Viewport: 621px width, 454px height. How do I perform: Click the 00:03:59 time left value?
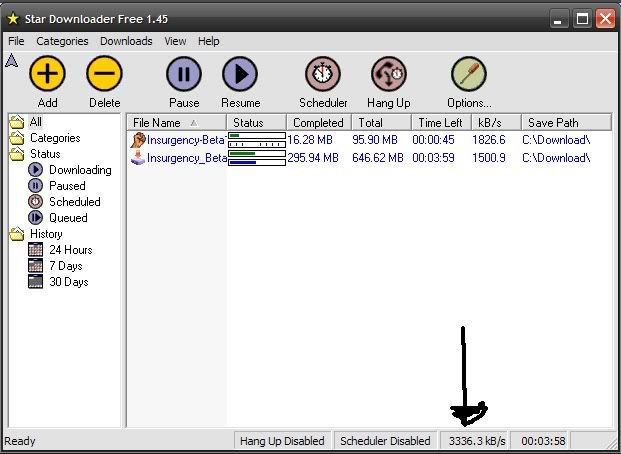433,158
